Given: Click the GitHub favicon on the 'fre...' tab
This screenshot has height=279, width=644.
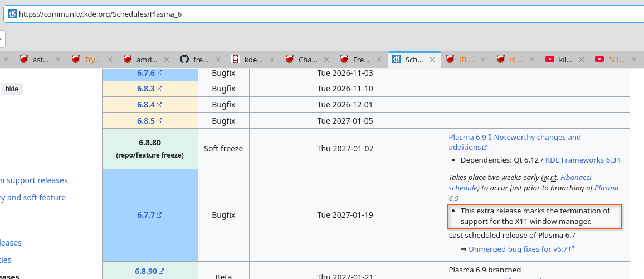Looking at the screenshot, I should click(185, 60).
